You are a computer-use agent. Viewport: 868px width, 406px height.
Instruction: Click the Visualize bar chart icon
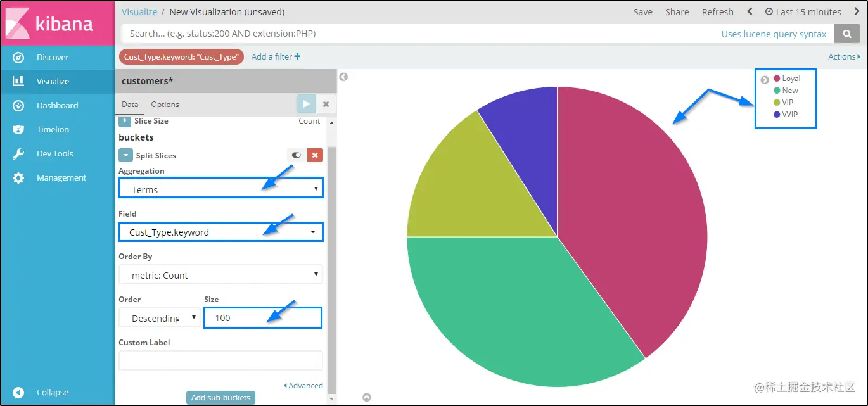point(18,81)
